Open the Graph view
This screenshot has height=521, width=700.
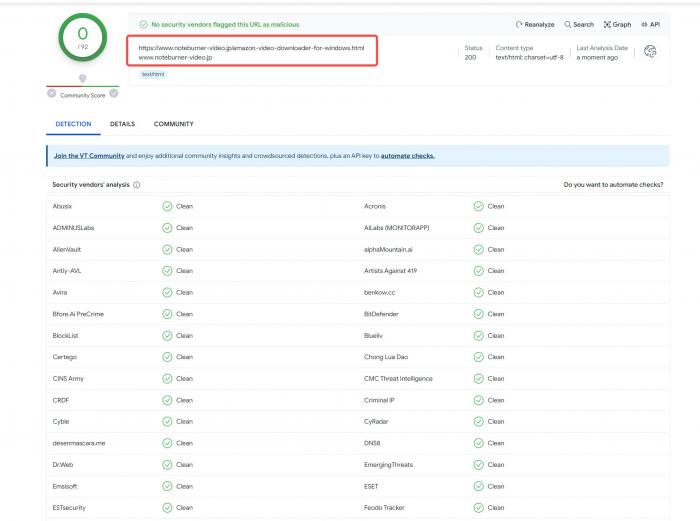click(617, 25)
